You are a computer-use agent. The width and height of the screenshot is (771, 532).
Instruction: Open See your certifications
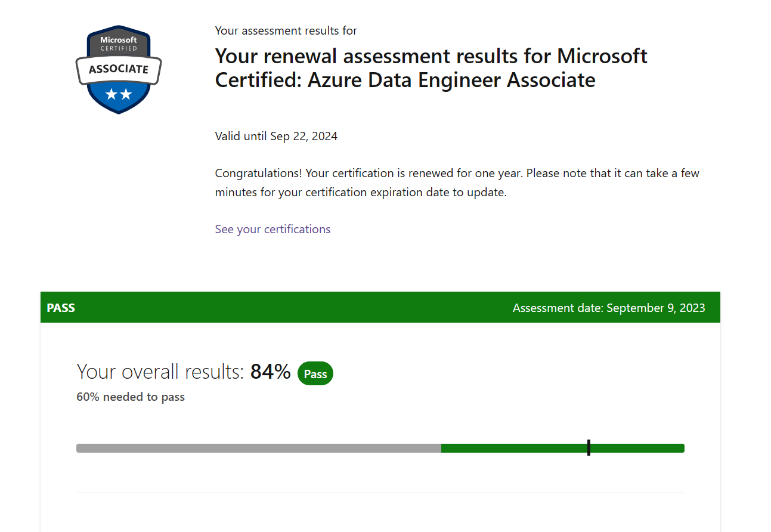click(273, 229)
